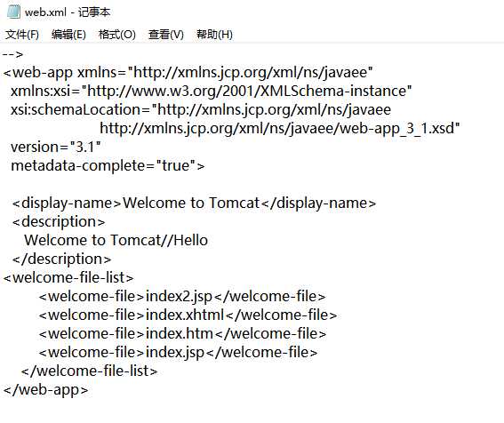Click the "Welcome to Tomcat//Hello" text

click(116, 241)
